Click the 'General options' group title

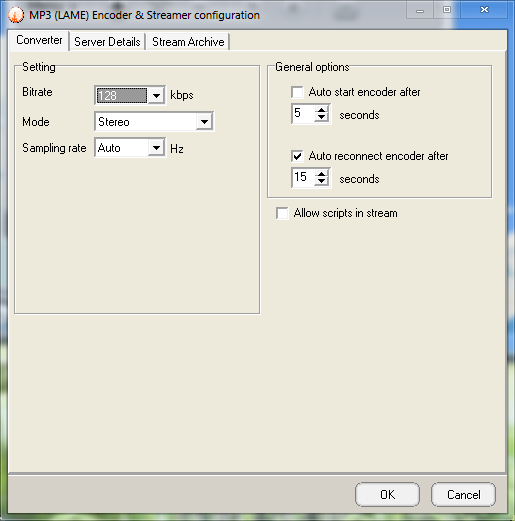pos(312,67)
